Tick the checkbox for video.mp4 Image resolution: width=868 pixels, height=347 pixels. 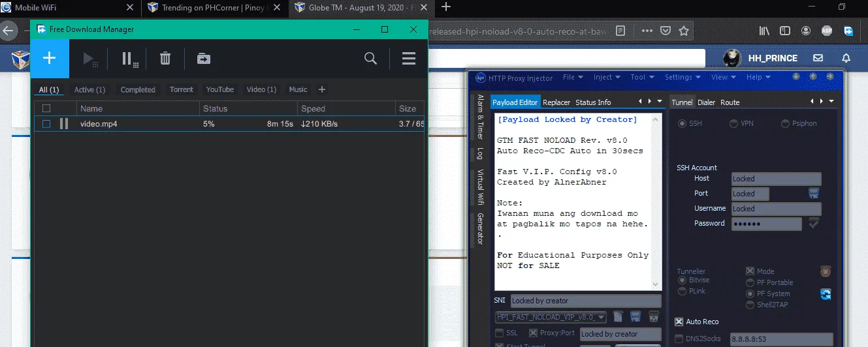click(46, 124)
